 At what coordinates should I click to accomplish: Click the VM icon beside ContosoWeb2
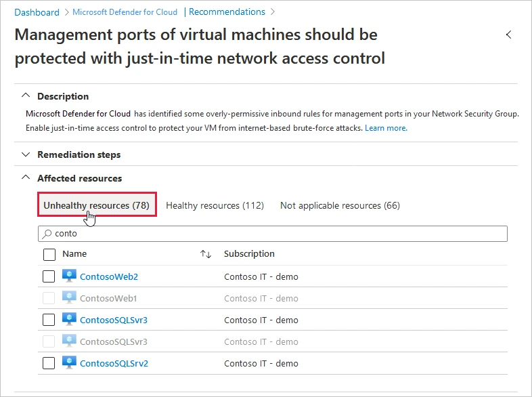[x=69, y=276]
